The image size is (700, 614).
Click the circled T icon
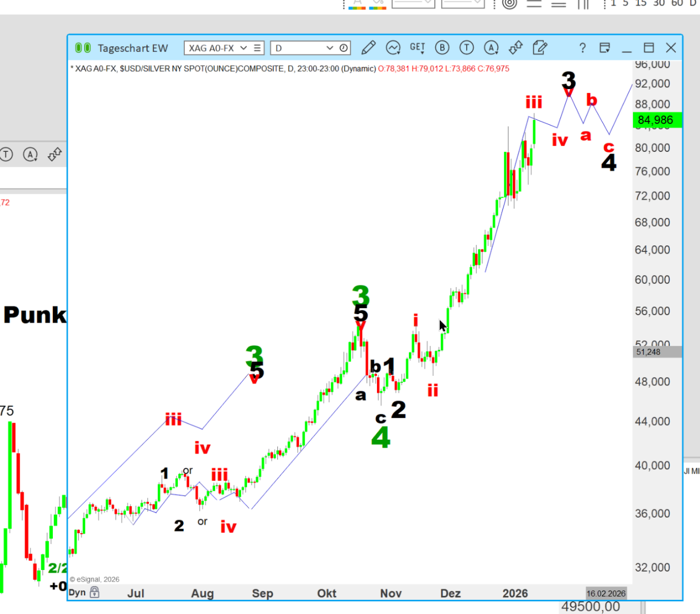(467, 48)
